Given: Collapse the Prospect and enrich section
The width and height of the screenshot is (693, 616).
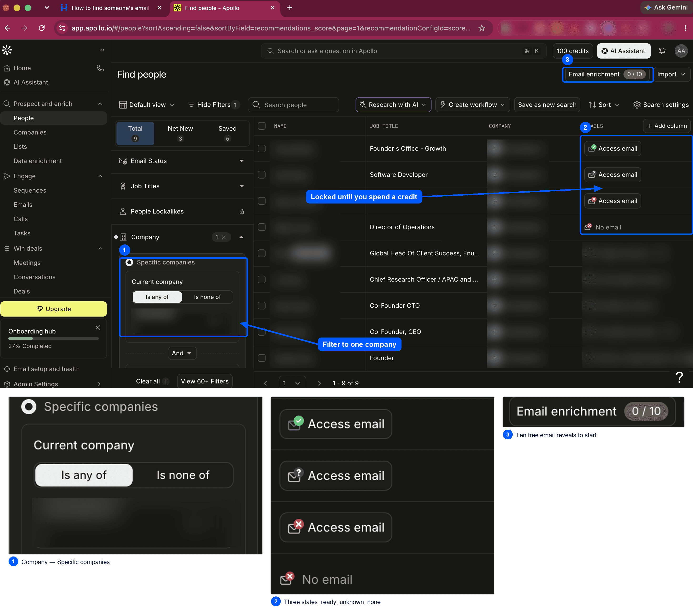Looking at the screenshot, I should tap(100, 104).
